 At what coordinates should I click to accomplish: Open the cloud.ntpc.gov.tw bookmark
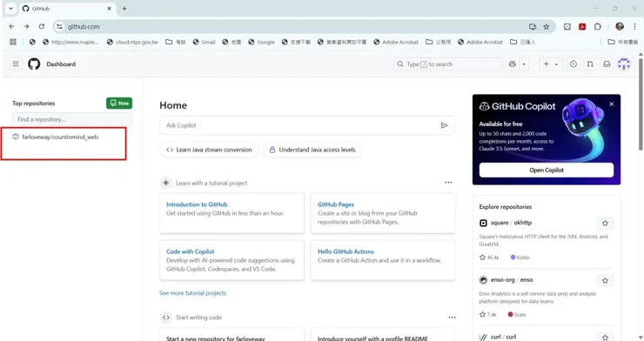pyautogui.click(x=132, y=42)
